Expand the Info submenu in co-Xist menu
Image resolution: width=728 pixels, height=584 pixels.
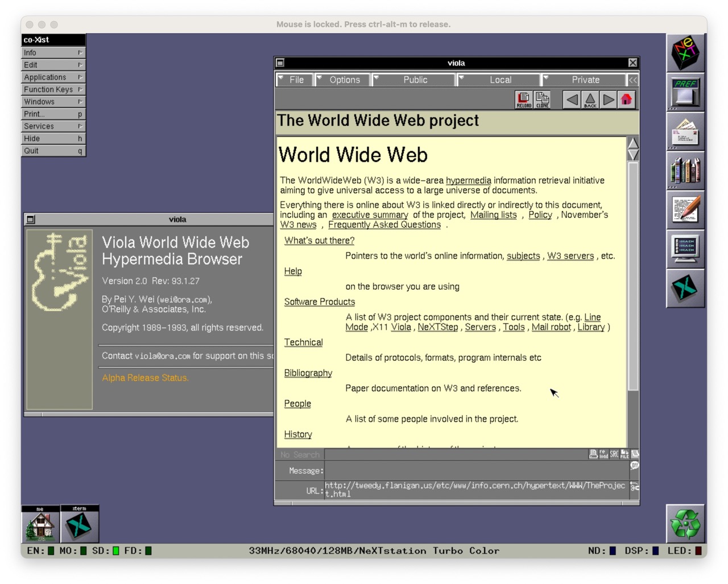[53, 53]
